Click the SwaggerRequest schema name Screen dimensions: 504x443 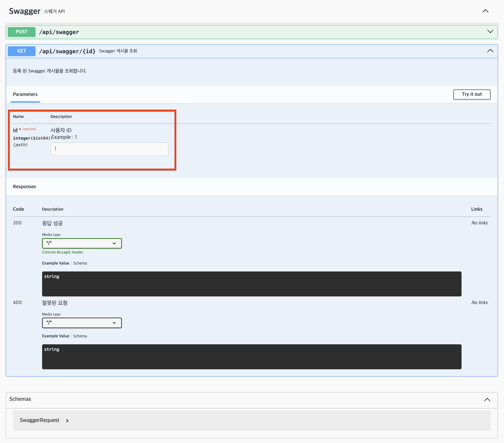[40, 420]
